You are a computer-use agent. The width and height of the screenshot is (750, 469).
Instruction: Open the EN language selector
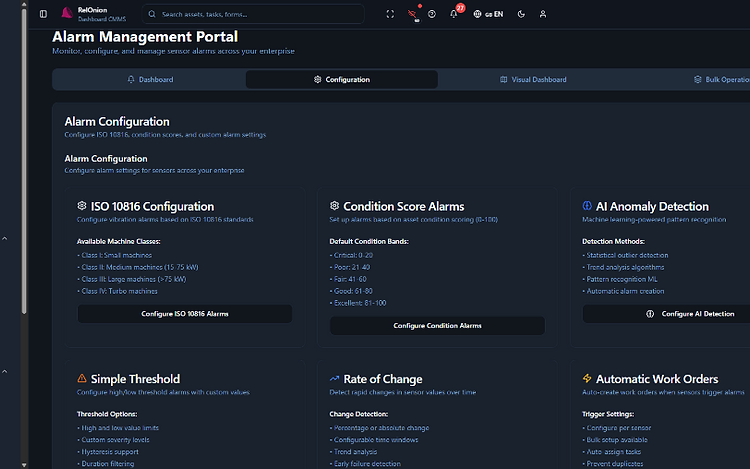click(x=488, y=14)
